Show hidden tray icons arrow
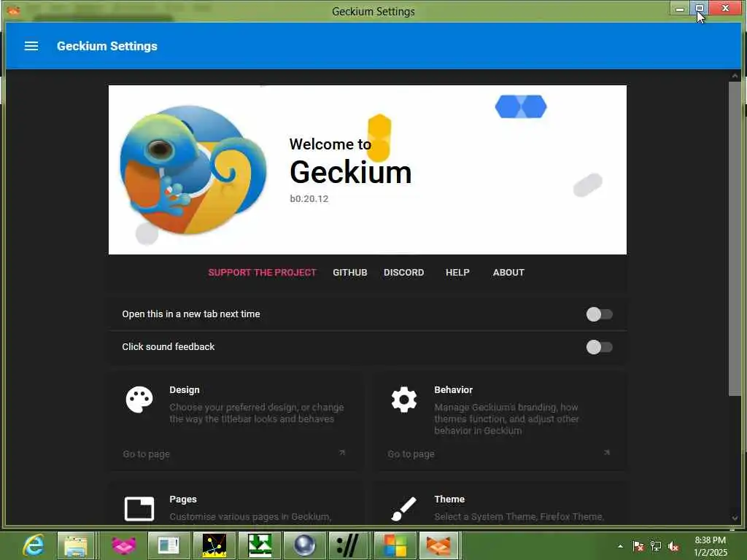The height and width of the screenshot is (560, 747). click(620, 546)
